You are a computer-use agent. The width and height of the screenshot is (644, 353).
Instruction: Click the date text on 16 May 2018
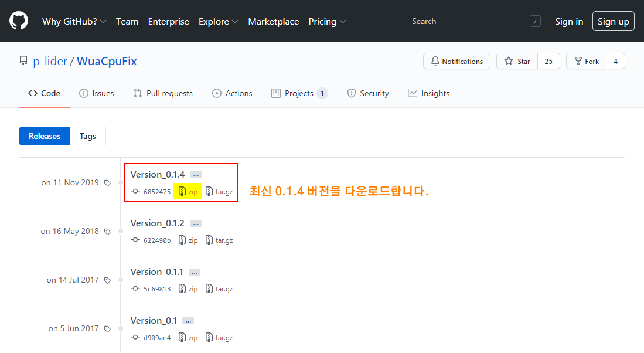pos(70,232)
